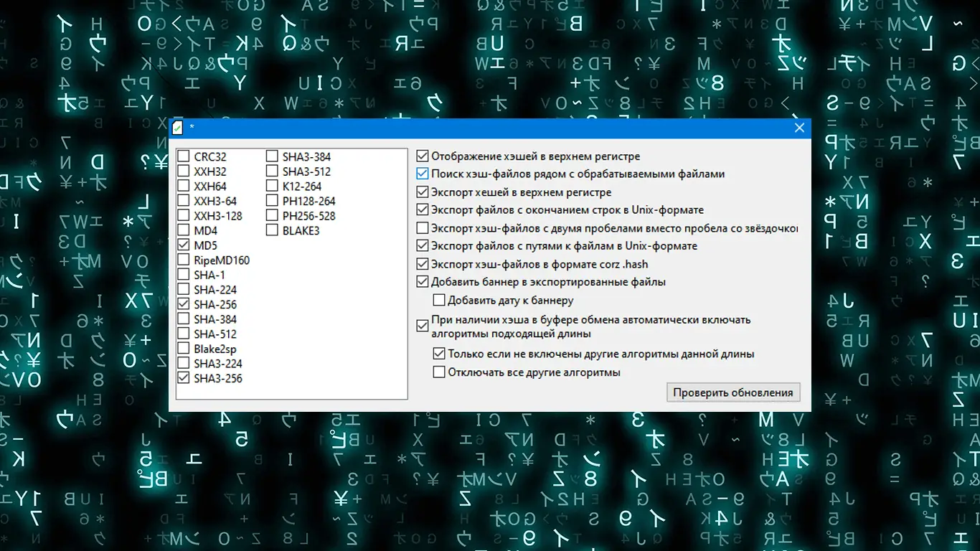Enable export with two spaces instead of asterisk
The width and height of the screenshot is (980, 551).
(423, 228)
